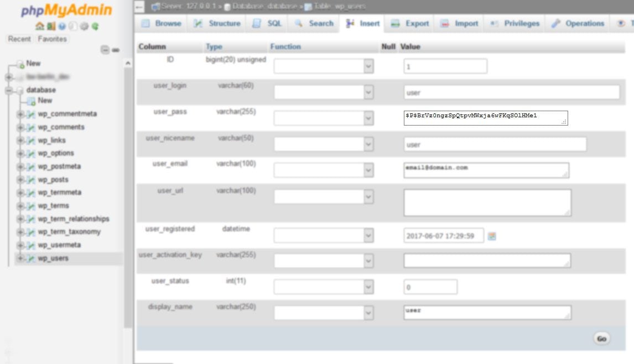Open the Export tab
This screenshot has height=364, width=634.
click(409, 23)
